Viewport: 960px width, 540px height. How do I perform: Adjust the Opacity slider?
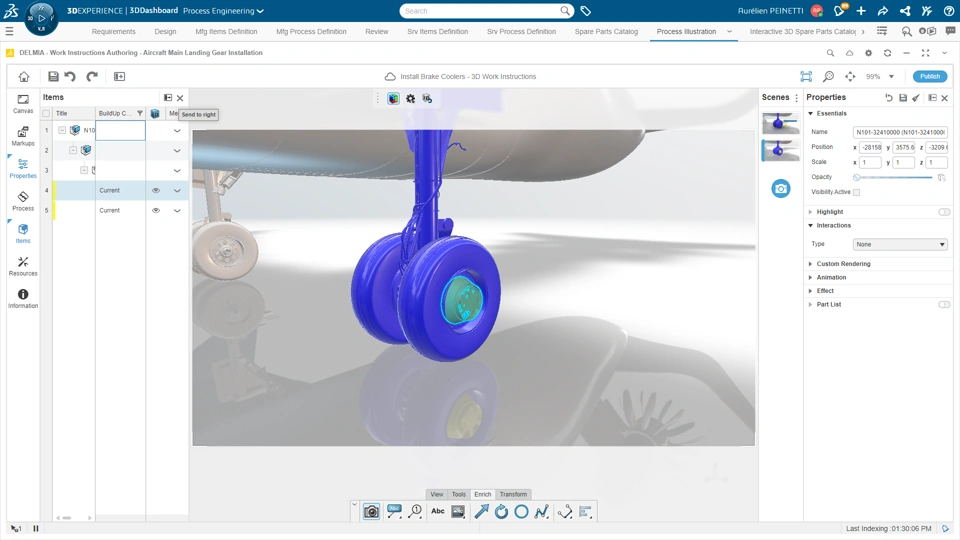tap(894, 178)
